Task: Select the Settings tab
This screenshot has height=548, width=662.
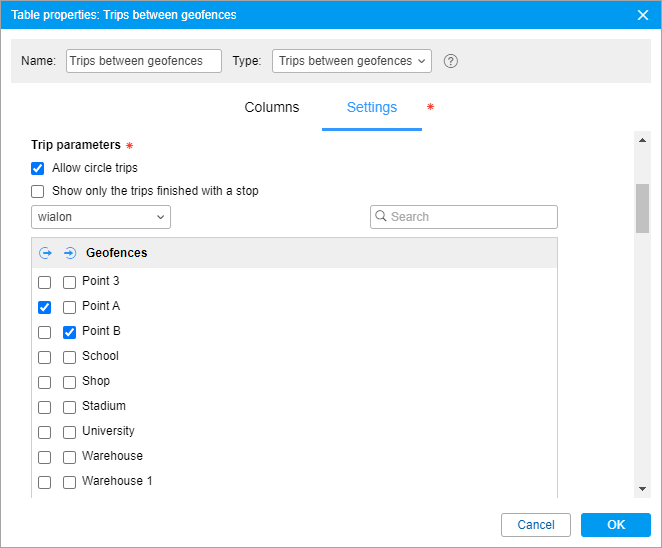Action: pos(372,108)
